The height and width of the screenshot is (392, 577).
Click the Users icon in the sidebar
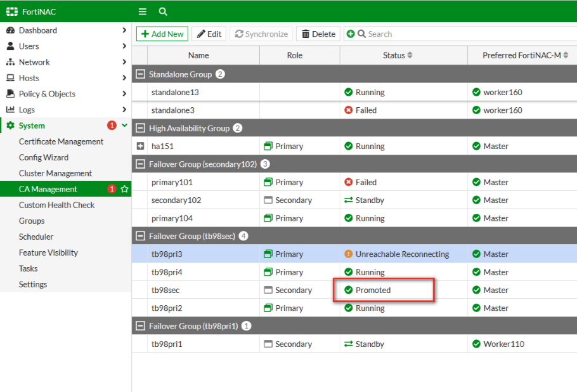click(x=11, y=46)
